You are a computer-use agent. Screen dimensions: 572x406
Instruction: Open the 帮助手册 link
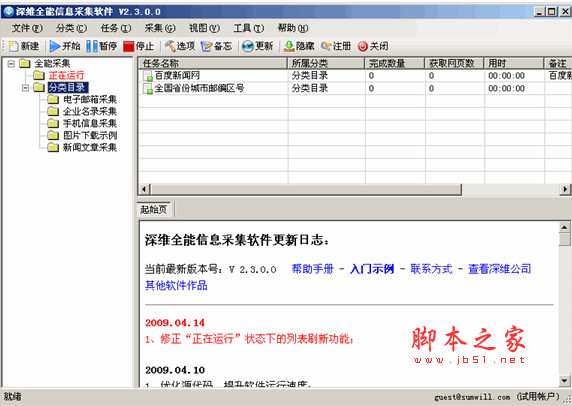coord(313,269)
